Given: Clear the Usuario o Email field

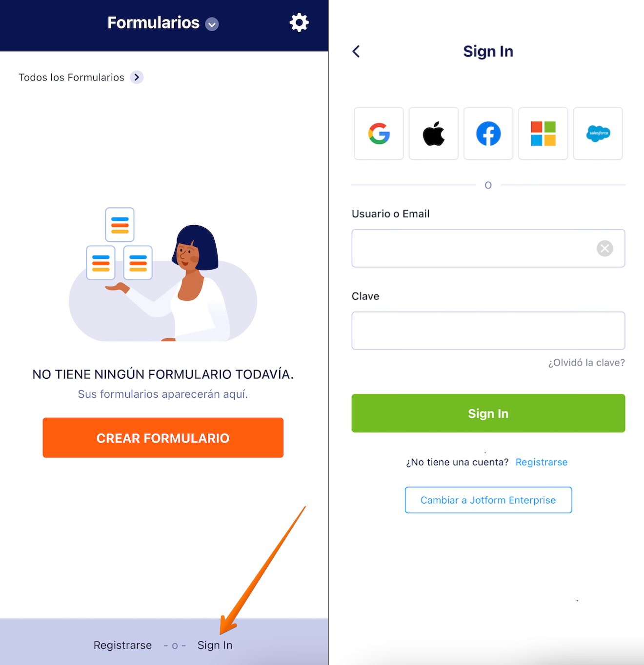Looking at the screenshot, I should 604,249.
